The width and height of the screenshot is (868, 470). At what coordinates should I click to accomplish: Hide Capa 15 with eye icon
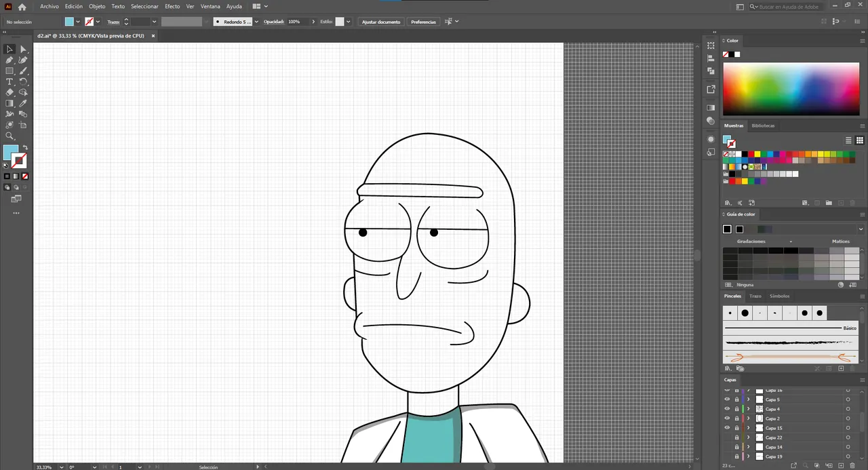tap(727, 428)
